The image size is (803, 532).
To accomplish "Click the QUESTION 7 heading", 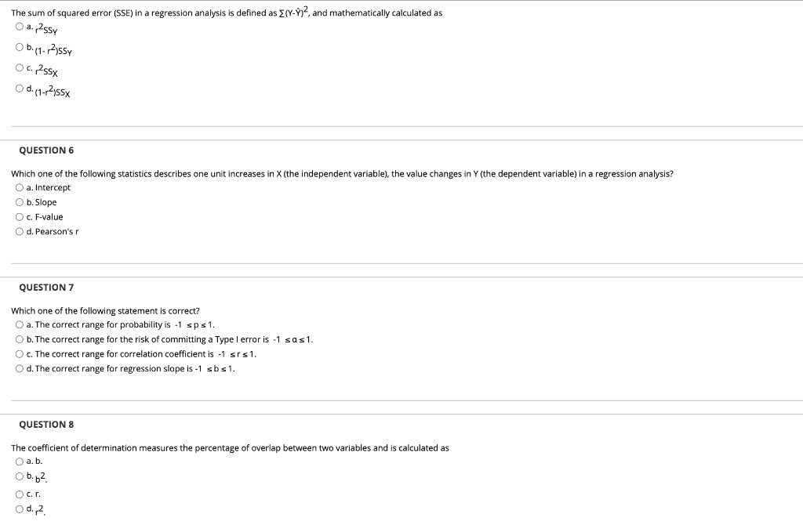I will tap(47, 287).
